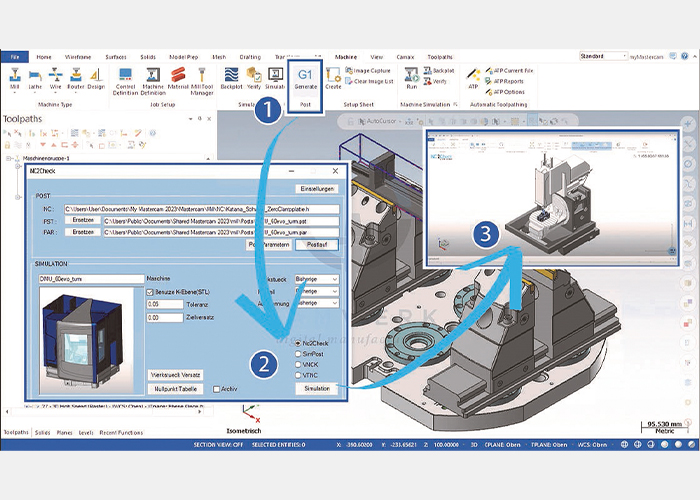The width and height of the screenshot is (700, 500).
Task: Click the Zielversatz value field
Action: (x=165, y=317)
